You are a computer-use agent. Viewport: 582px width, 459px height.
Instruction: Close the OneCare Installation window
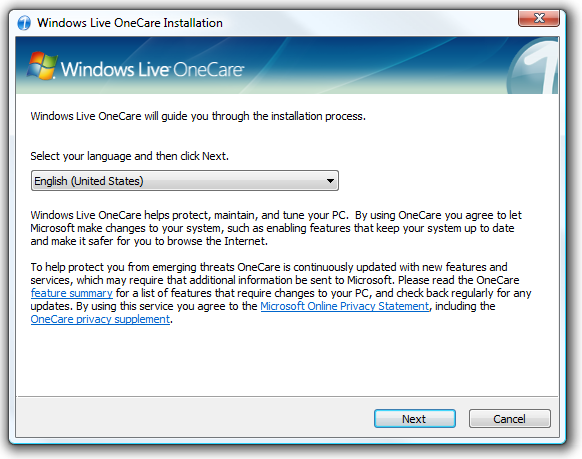[x=539, y=18]
